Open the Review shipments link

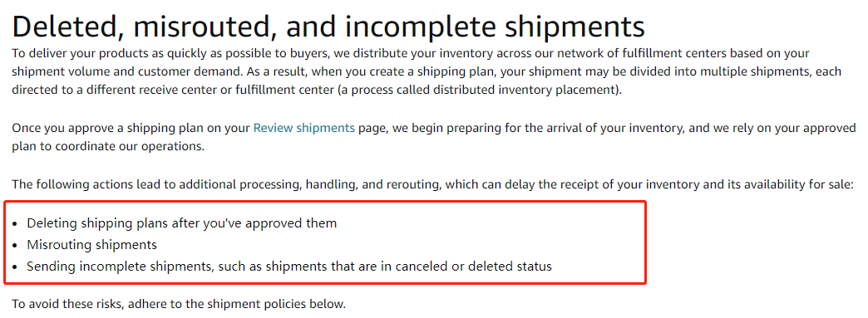tap(304, 128)
